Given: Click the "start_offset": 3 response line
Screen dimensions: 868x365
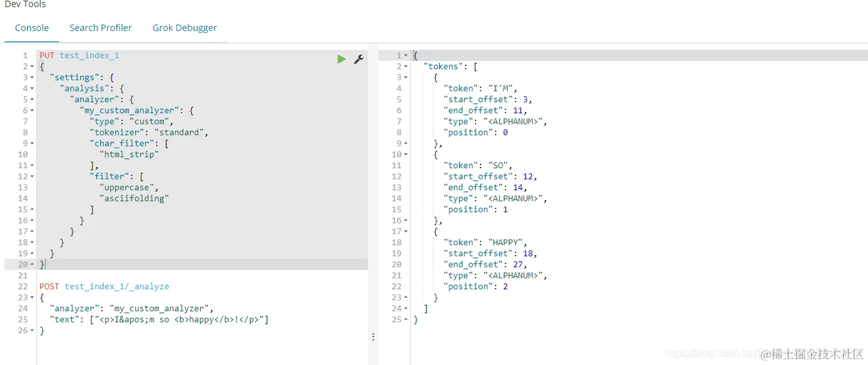Looking at the screenshot, I should (x=488, y=100).
